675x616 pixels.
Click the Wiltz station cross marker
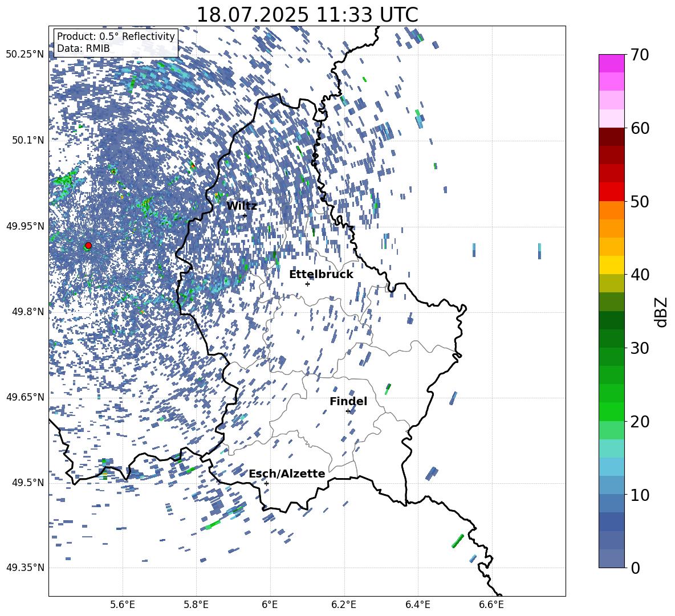pos(245,215)
